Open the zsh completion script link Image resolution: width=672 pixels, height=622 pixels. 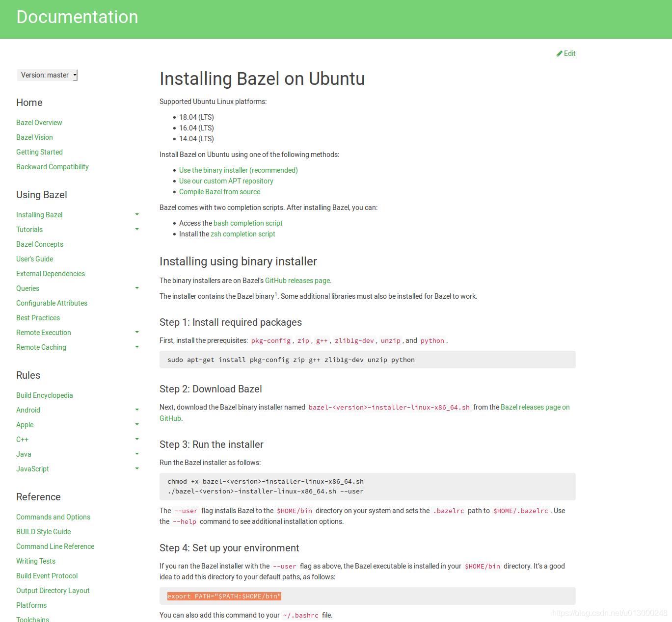(242, 234)
